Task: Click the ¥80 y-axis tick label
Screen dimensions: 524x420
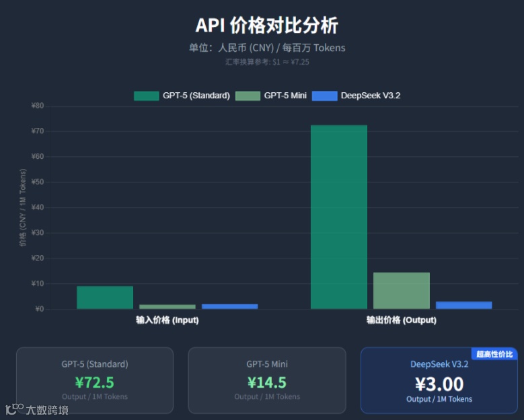Action: pyautogui.click(x=38, y=106)
